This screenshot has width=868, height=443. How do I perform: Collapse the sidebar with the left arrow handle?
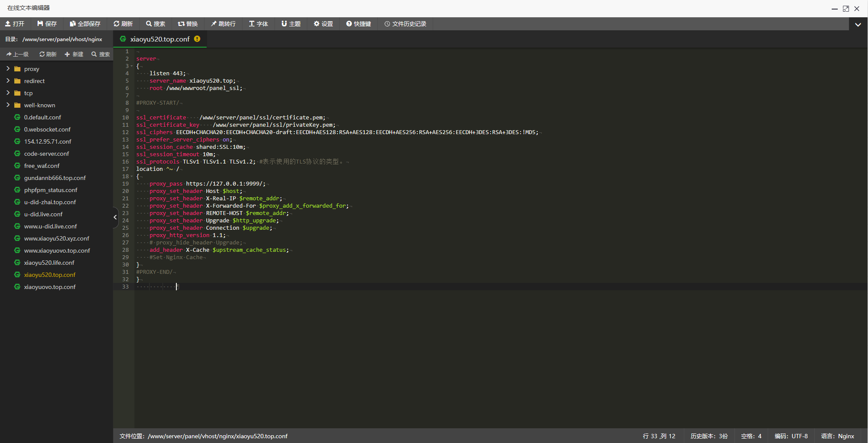pyautogui.click(x=115, y=217)
